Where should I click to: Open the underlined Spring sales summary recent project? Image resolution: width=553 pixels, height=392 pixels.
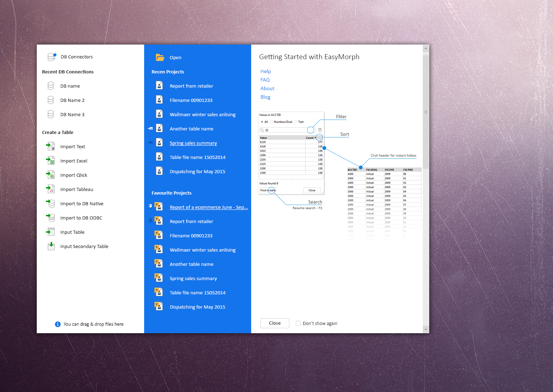click(x=193, y=143)
